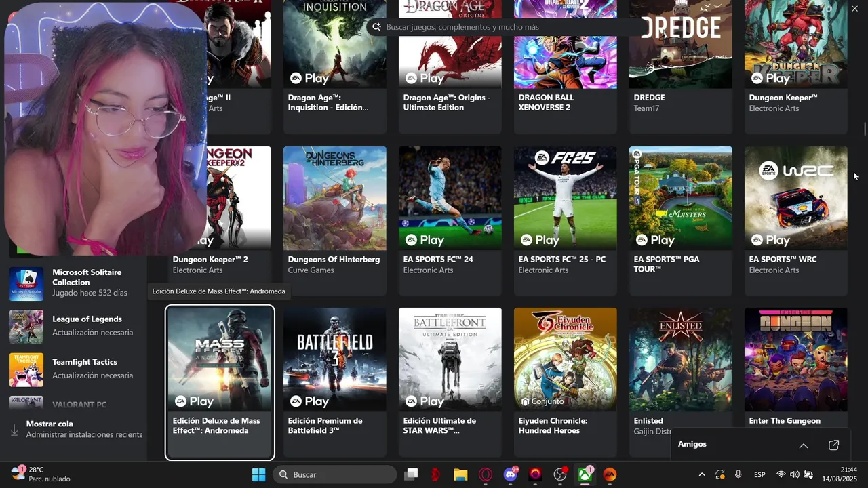
Task: Open EA SPORTS FC 25 - PC cover
Action: (x=566, y=198)
